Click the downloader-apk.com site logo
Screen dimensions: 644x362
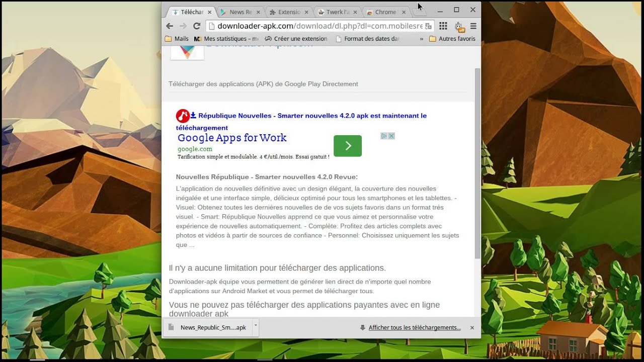(187, 52)
